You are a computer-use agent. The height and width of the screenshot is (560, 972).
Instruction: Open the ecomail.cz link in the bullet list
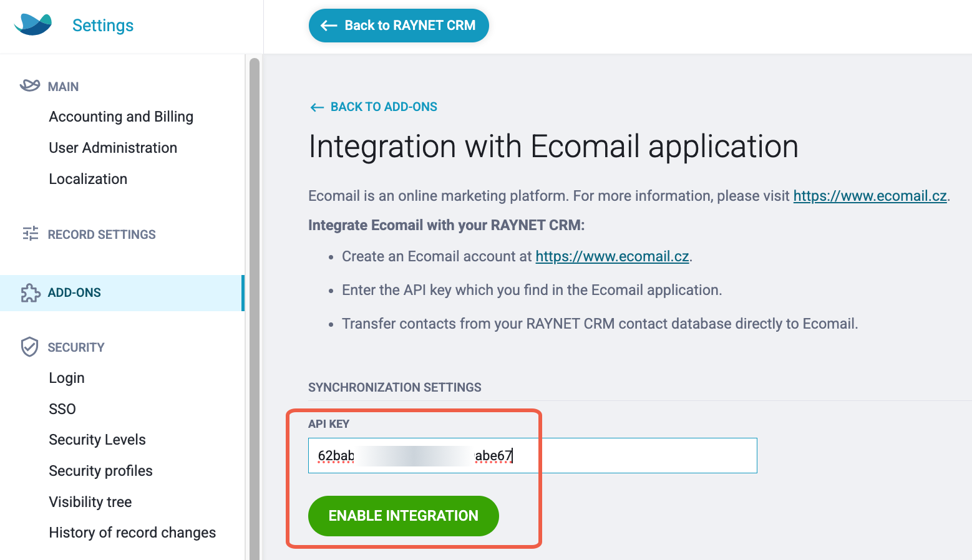tap(612, 256)
